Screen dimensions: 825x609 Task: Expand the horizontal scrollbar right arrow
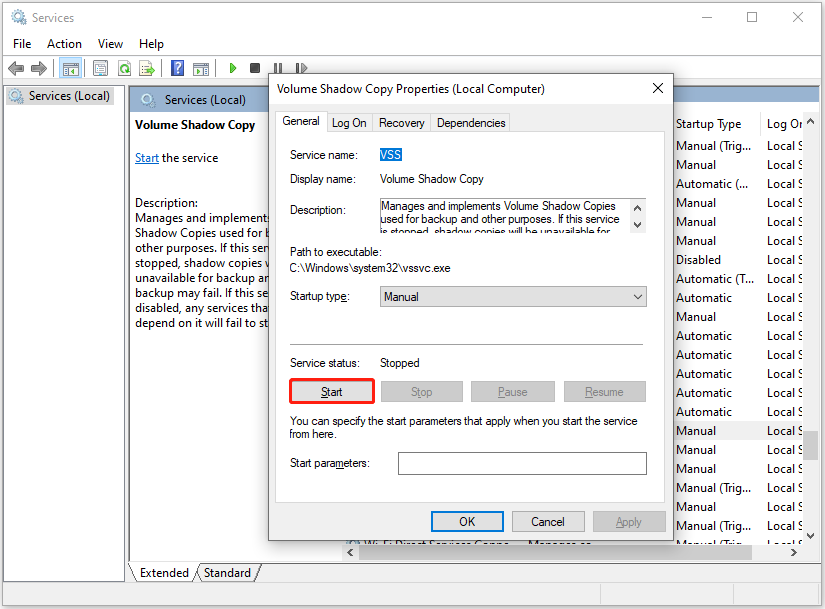pos(793,551)
